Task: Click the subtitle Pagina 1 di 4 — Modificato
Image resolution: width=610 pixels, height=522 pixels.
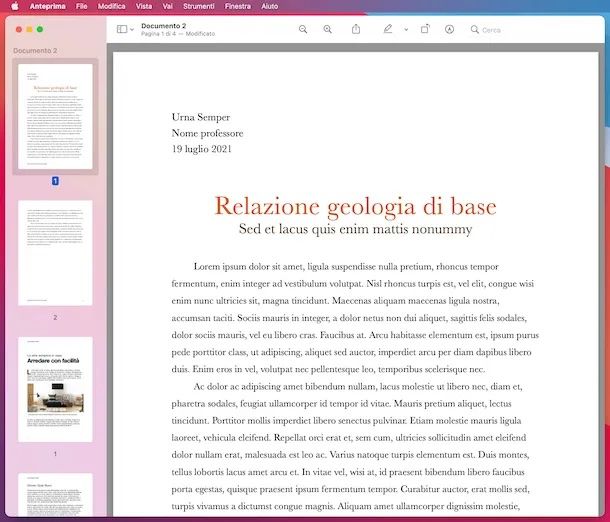Action: pos(178,34)
